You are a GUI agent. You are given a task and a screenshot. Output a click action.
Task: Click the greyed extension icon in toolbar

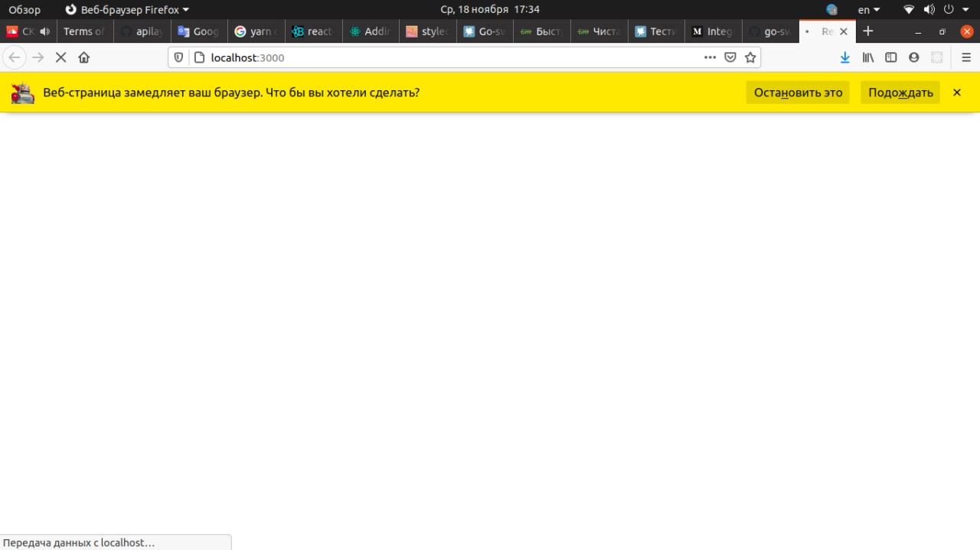click(x=936, y=57)
